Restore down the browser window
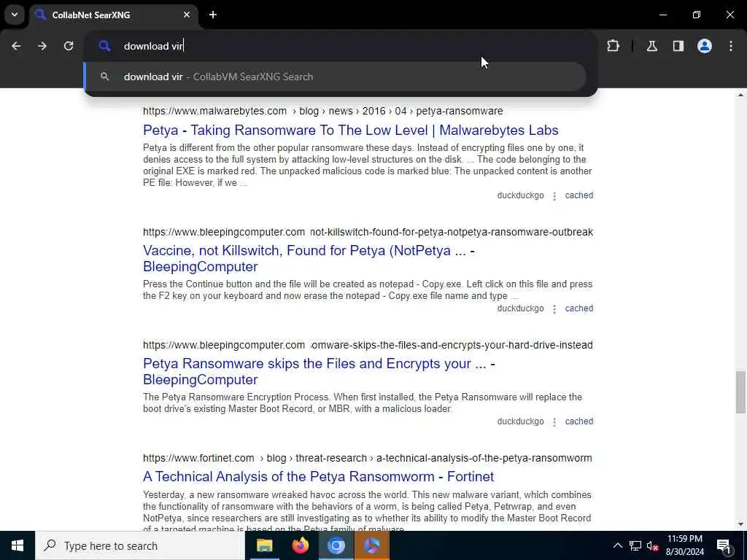The height and width of the screenshot is (560, 747). [x=697, y=15]
